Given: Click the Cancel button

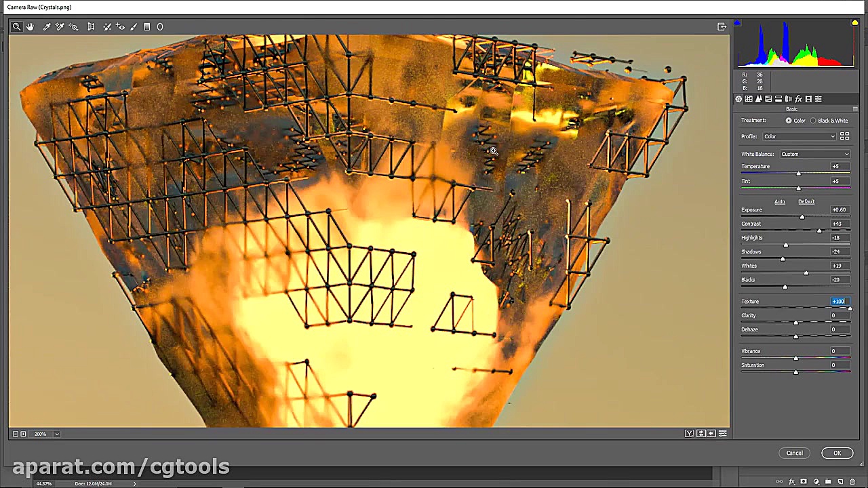Looking at the screenshot, I should (795, 453).
